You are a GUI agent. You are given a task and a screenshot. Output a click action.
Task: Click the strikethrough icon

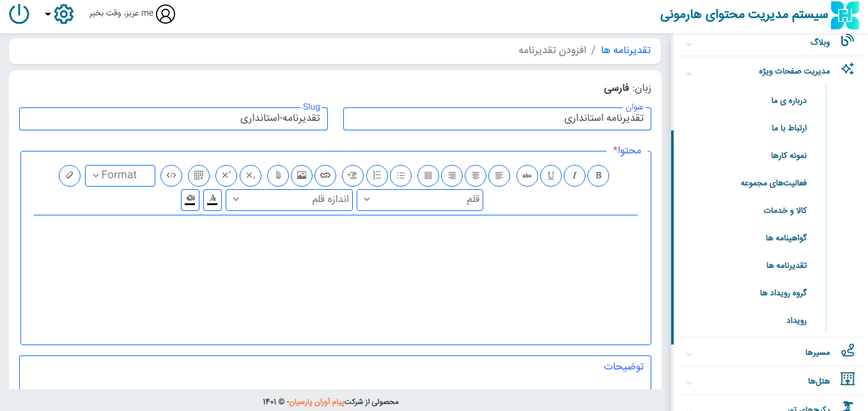[527, 175]
